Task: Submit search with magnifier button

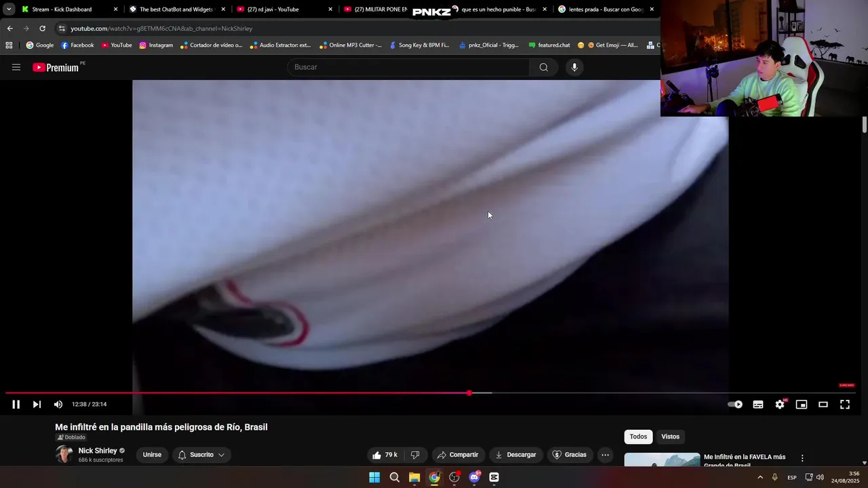Action: 543,67
